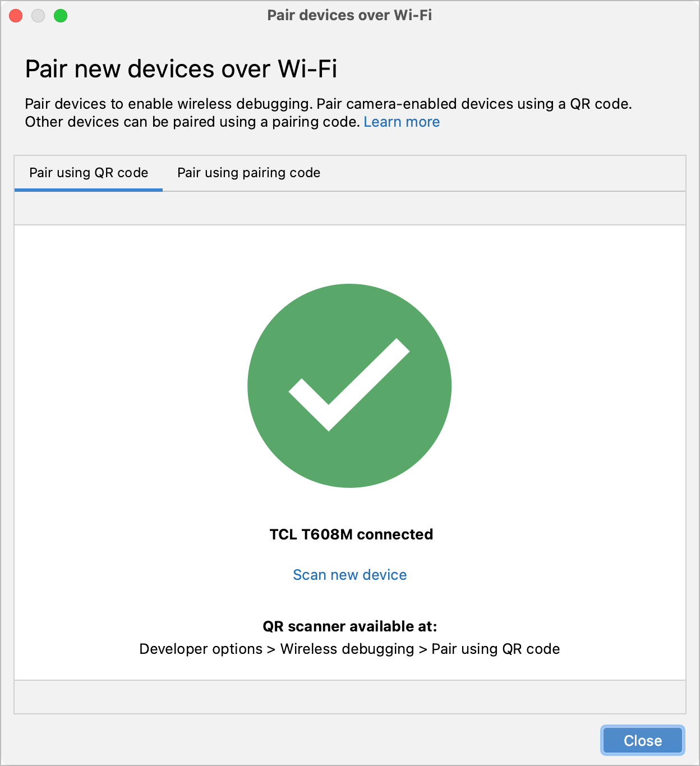Close the window with the red button
Viewport: 700px width, 766px height.
pos(16,16)
